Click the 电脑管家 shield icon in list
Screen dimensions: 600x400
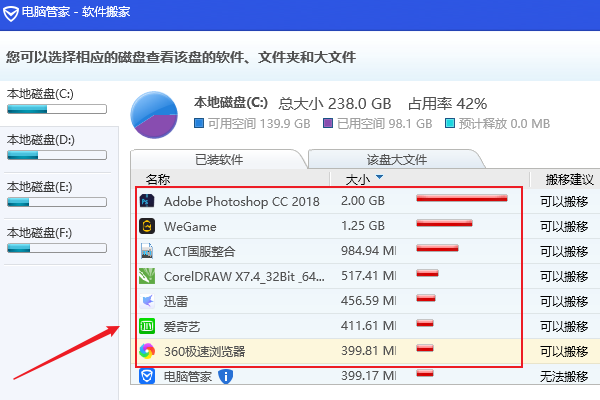tap(146, 376)
